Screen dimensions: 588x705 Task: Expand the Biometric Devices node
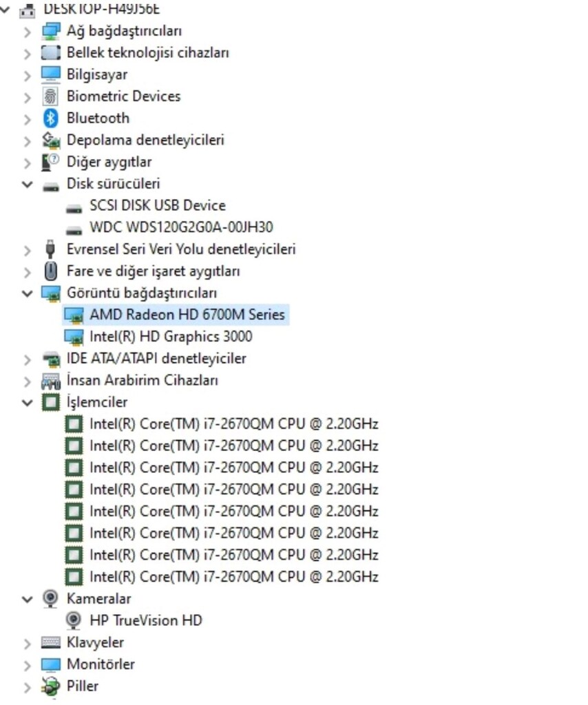tap(28, 97)
